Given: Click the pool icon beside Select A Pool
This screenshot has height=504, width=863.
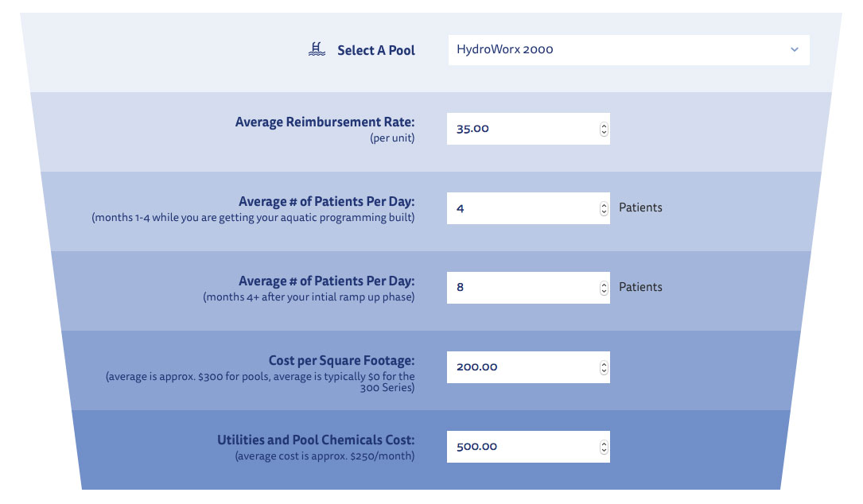Looking at the screenshot, I should point(317,49).
